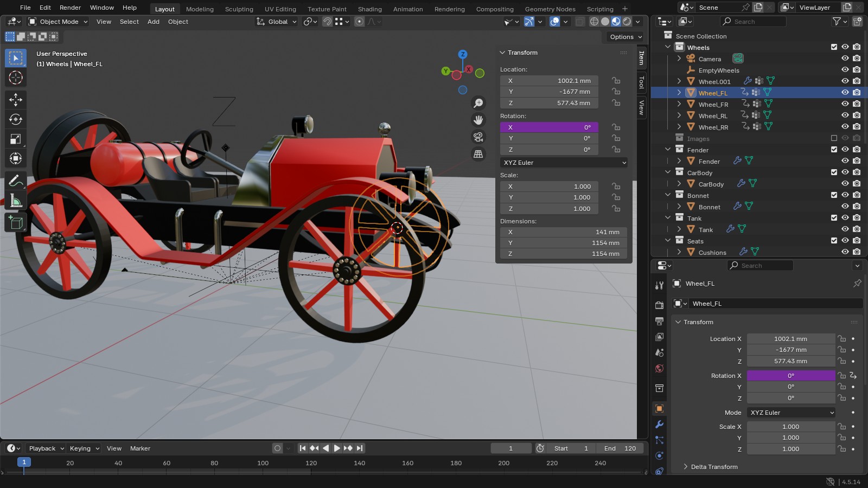Click the pan view hand icon
Image resolution: width=868 pixels, height=488 pixels.
click(478, 120)
